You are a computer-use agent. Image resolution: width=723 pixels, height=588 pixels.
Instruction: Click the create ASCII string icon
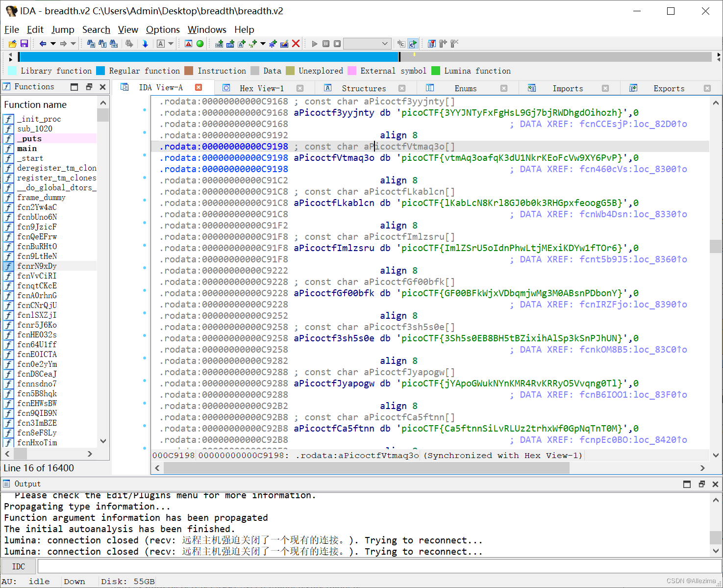click(x=241, y=44)
